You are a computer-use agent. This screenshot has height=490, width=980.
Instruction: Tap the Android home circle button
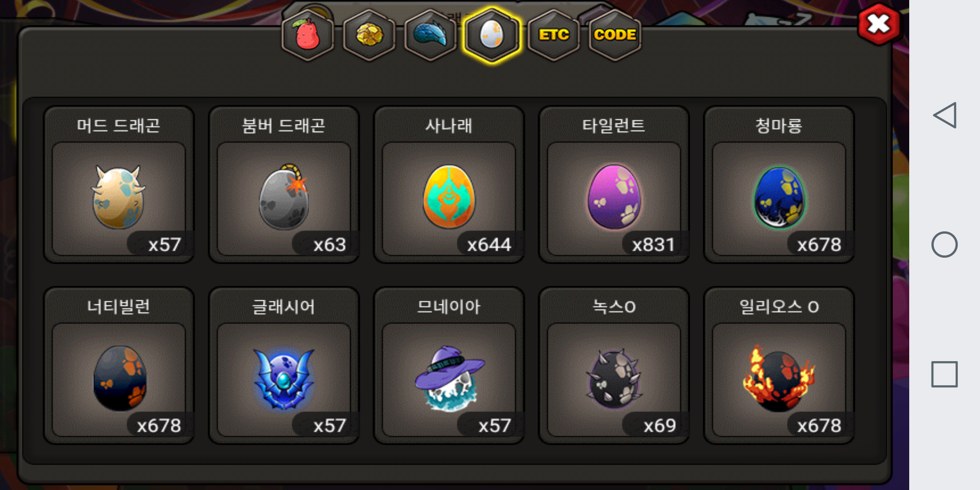coord(945,245)
